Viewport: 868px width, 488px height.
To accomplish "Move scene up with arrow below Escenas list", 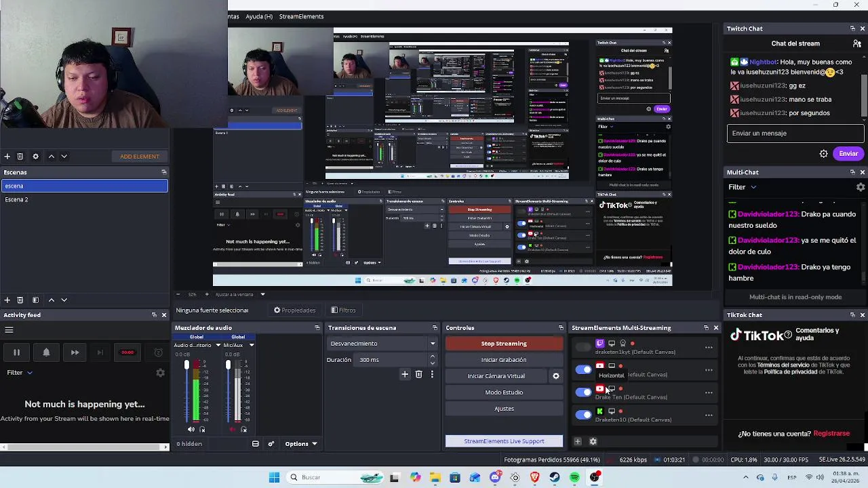I will point(51,300).
